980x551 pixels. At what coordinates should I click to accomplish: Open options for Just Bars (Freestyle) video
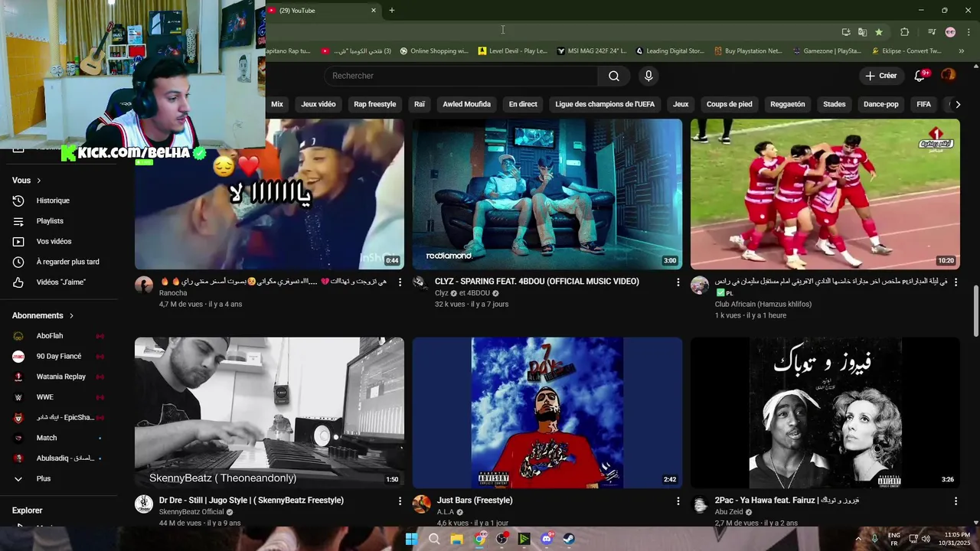point(678,501)
